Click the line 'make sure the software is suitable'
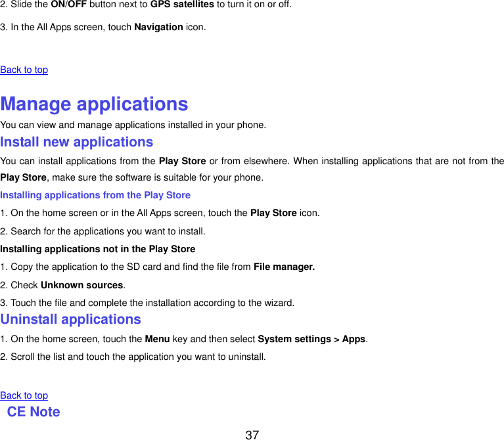504x440 pixels. [x=132, y=177]
